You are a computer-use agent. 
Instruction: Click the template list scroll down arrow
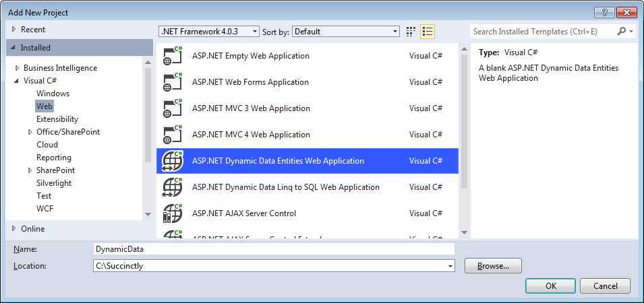pos(464,232)
